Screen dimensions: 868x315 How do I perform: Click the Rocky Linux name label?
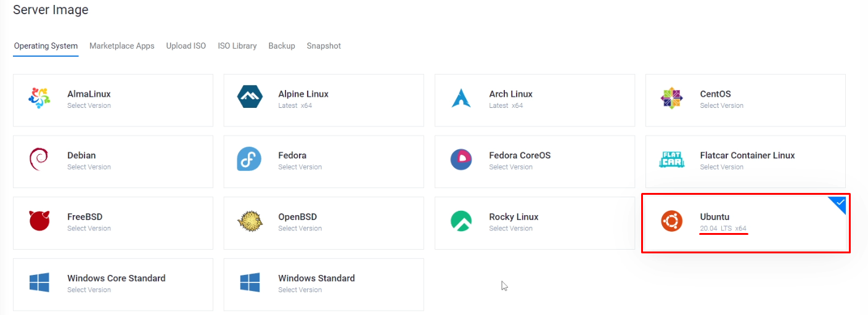pos(514,216)
